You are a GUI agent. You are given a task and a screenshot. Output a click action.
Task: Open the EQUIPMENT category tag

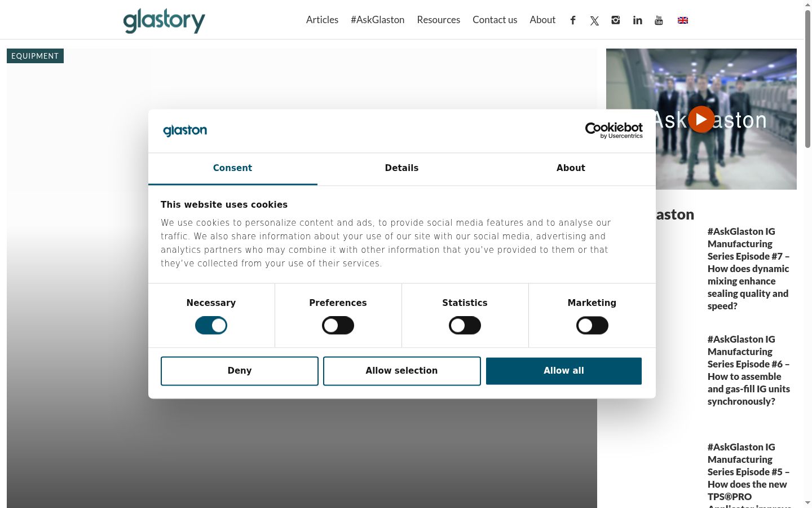35,56
